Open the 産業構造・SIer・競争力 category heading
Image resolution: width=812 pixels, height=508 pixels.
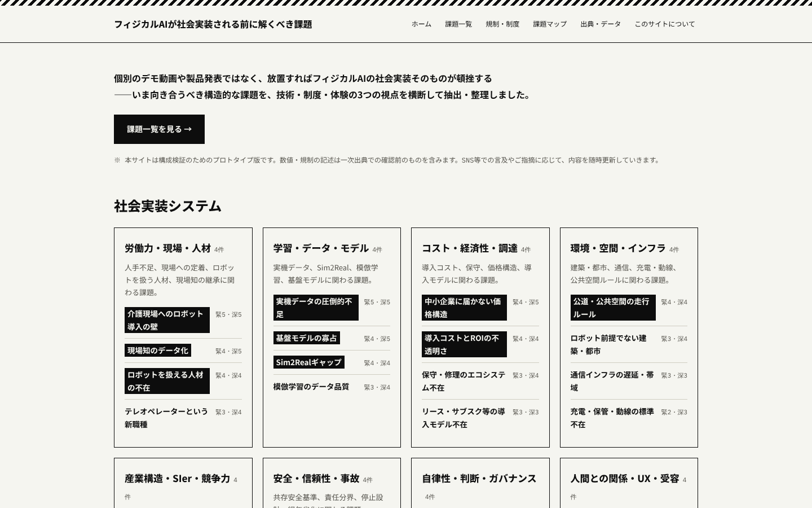point(178,479)
